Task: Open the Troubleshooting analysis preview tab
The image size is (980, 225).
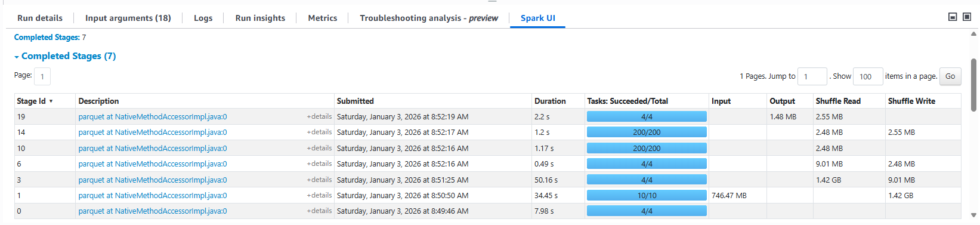Action: (429, 18)
